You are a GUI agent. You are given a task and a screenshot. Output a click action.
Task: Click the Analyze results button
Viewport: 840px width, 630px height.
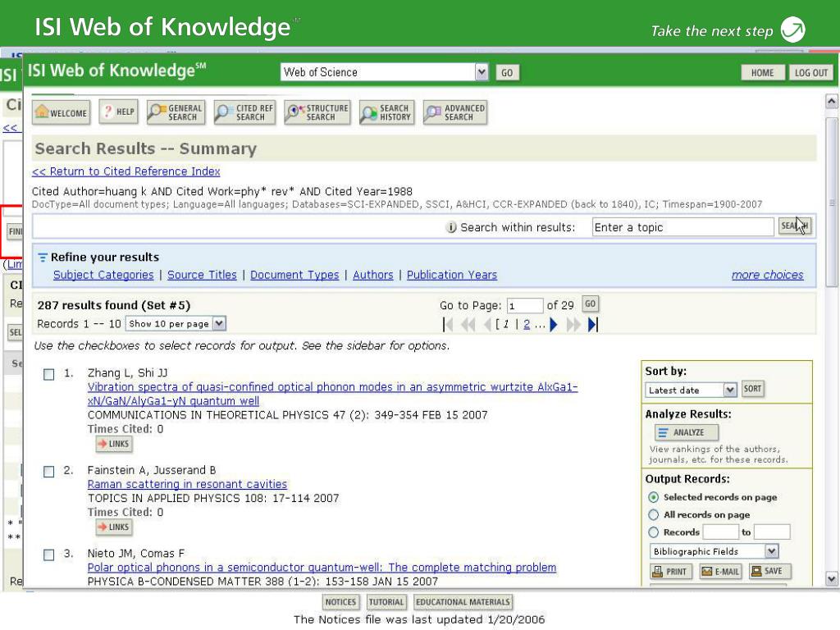point(687,432)
